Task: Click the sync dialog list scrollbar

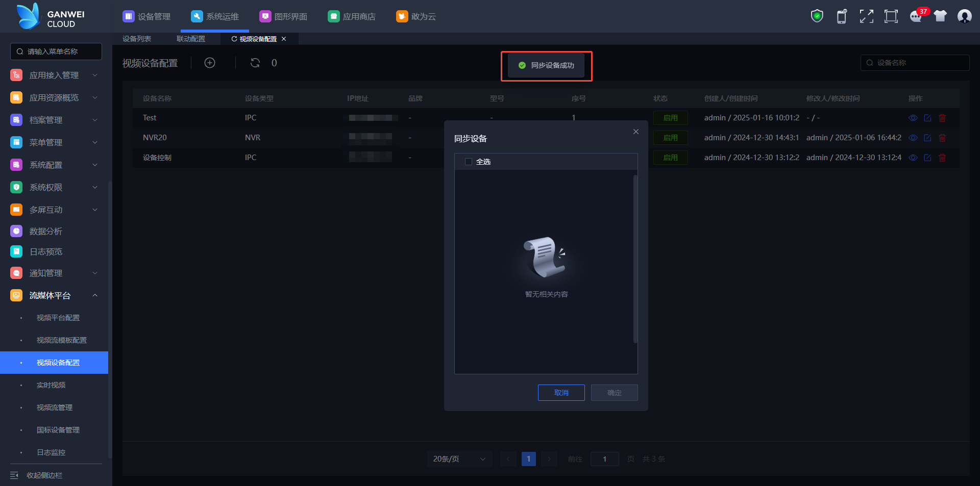Action: click(x=635, y=259)
